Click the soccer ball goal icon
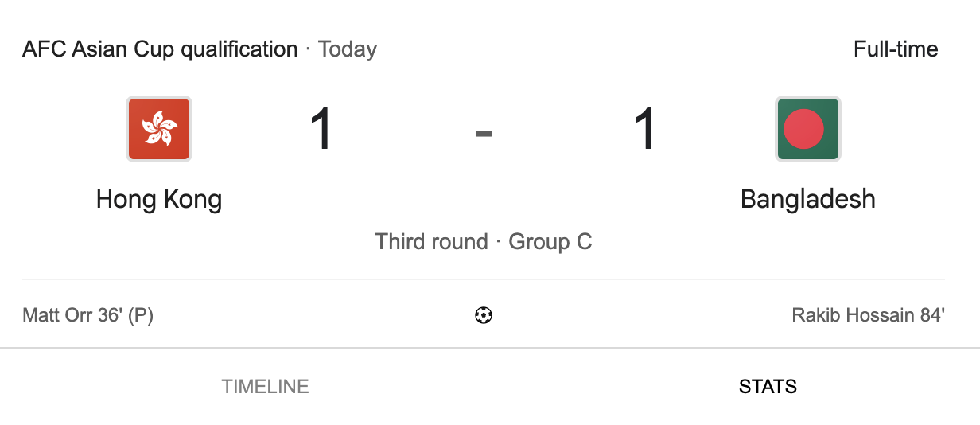The height and width of the screenshot is (425, 980). tap(484, 316)
